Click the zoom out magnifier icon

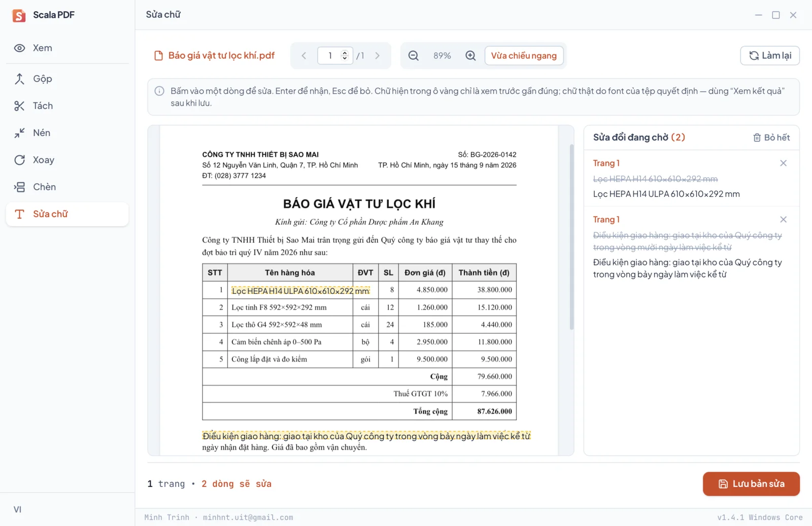414,56
